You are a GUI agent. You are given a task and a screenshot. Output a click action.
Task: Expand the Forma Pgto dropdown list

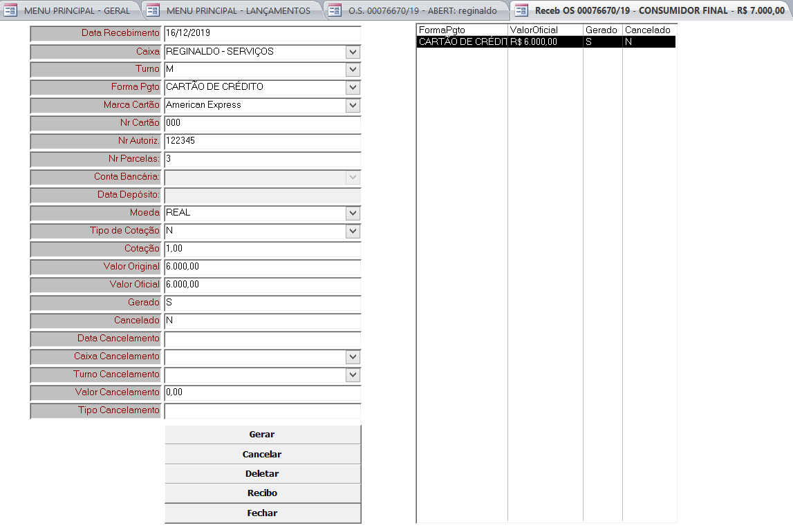point(353,88)
